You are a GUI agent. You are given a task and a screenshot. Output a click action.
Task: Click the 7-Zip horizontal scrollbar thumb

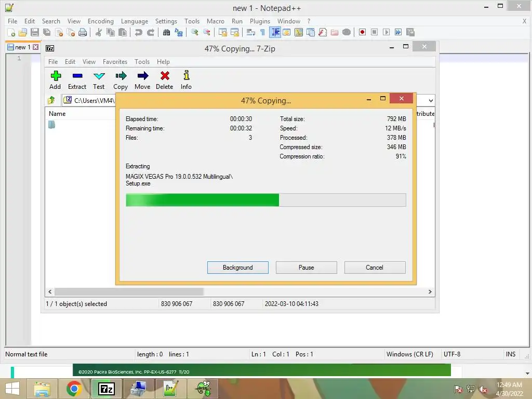click(129, 292)
